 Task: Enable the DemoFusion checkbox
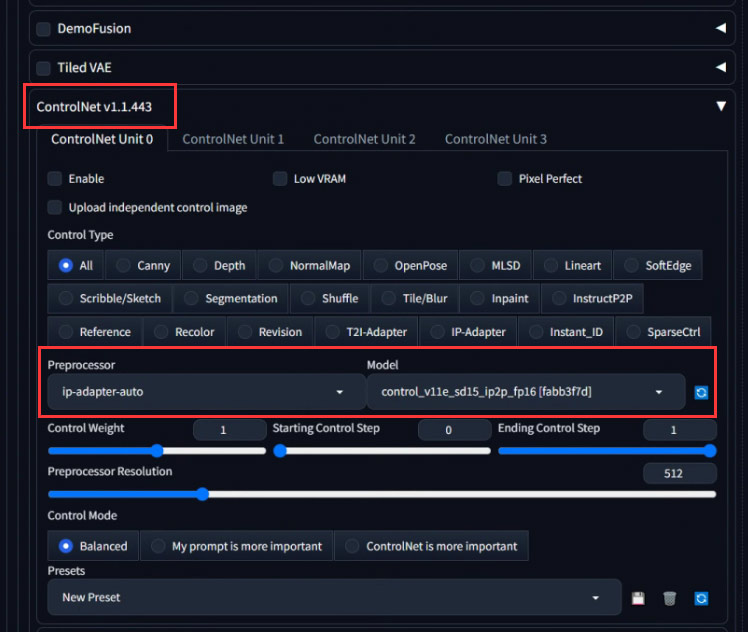pos(43,29)
